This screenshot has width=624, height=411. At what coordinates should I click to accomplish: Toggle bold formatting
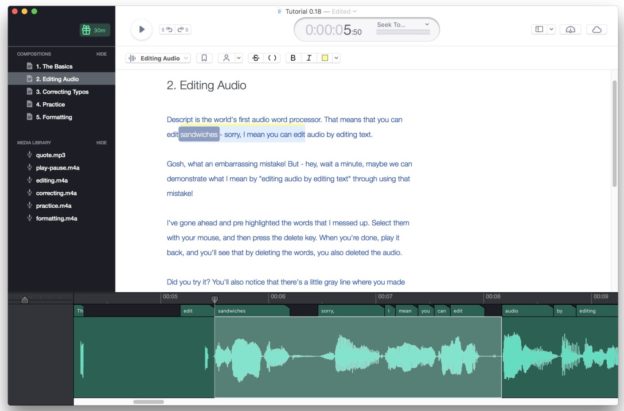point(293,58)
